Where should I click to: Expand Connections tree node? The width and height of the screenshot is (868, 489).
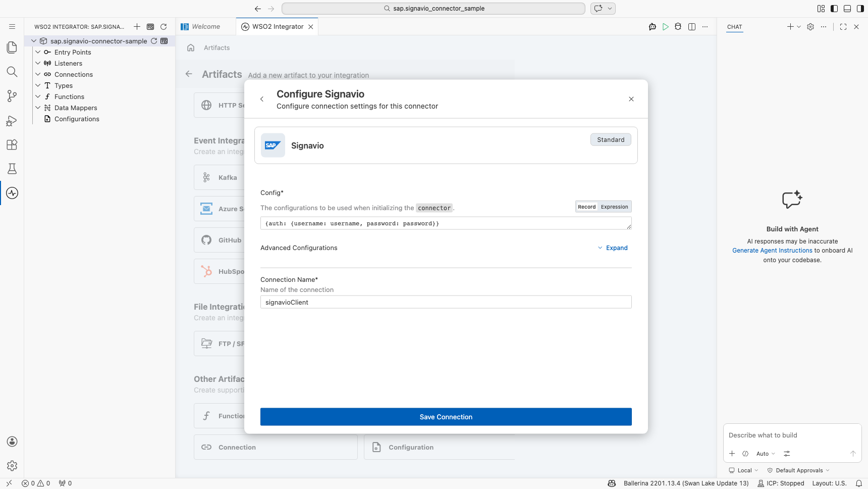[x=38, y=74]
